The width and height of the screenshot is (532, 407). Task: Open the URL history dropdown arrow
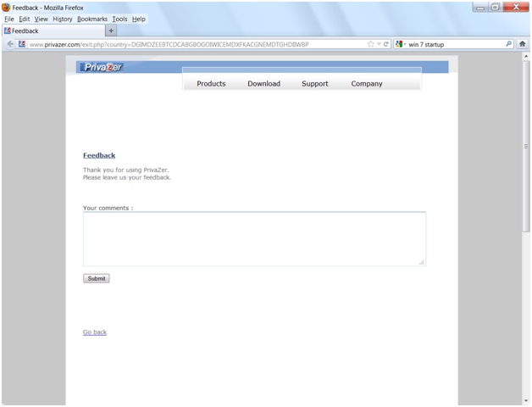(x=379, y=44)
